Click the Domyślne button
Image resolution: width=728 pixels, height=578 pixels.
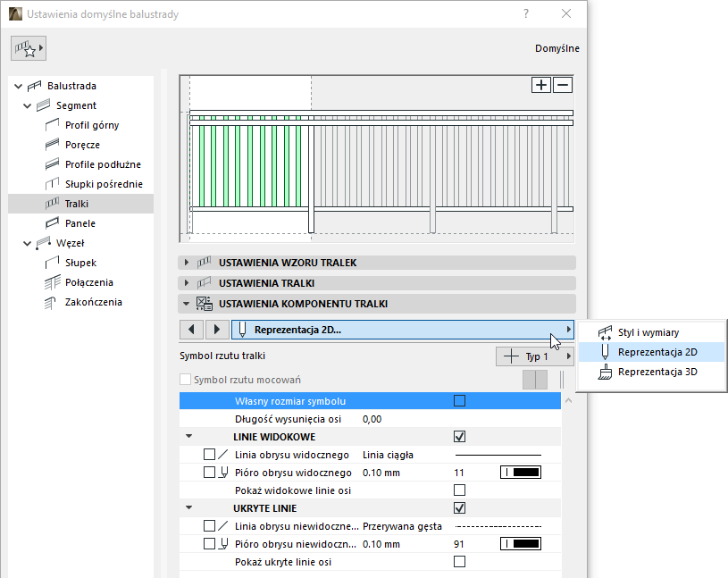(556, 48)
